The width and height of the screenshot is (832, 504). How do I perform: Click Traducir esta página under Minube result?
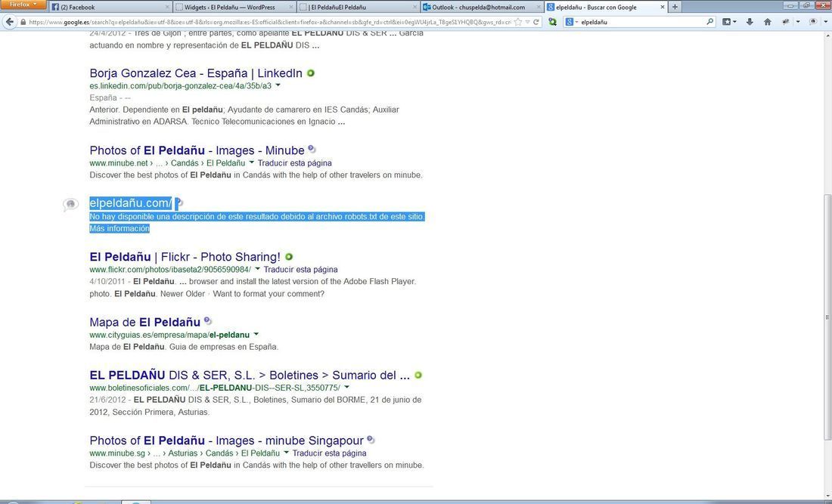pyautogui.click(x=294, y=162)
